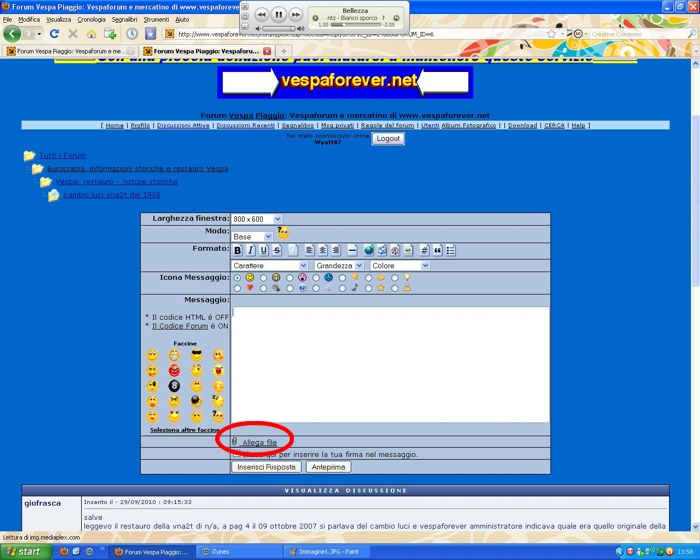700x560 pixels.
Task: Open Larghezza finestra 800 x 600 dropdown
Action: tap(257, 219)
